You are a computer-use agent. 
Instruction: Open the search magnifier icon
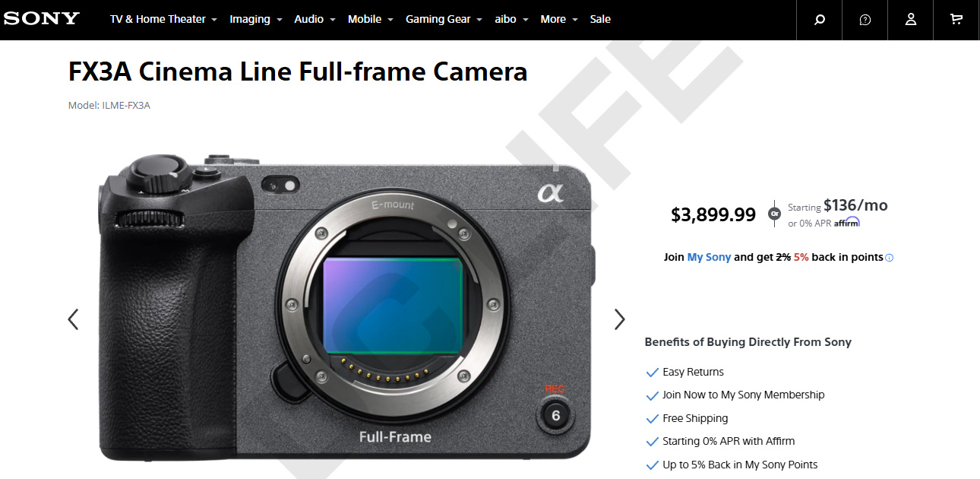pyautogui.click(x=819, y=20)
